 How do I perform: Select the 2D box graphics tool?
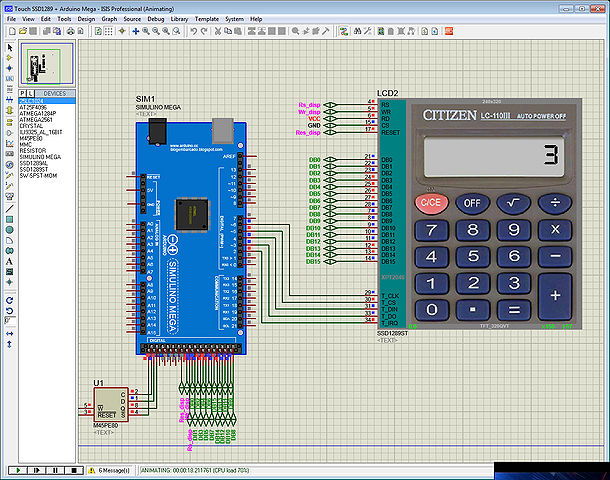(10, 219)
